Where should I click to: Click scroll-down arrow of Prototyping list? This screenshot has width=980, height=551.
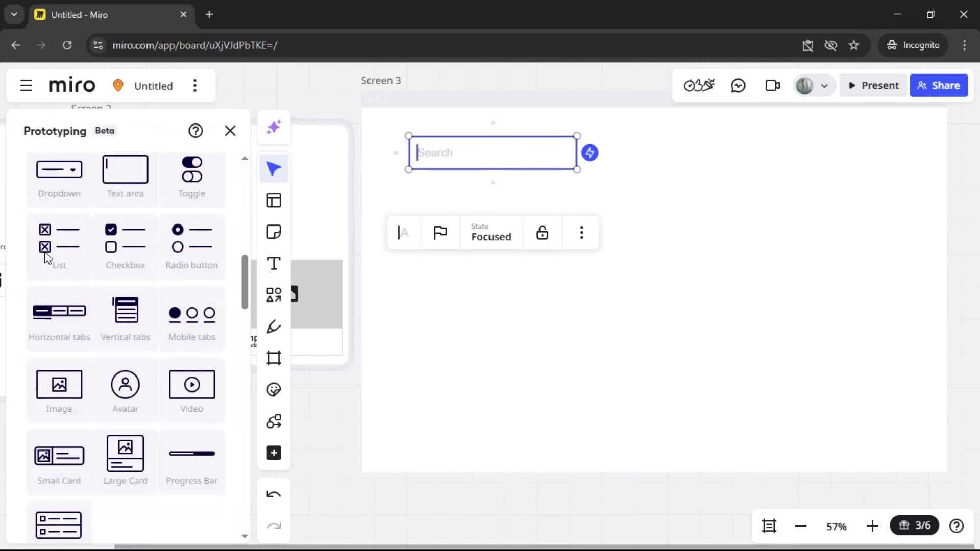tap(244, 536)
